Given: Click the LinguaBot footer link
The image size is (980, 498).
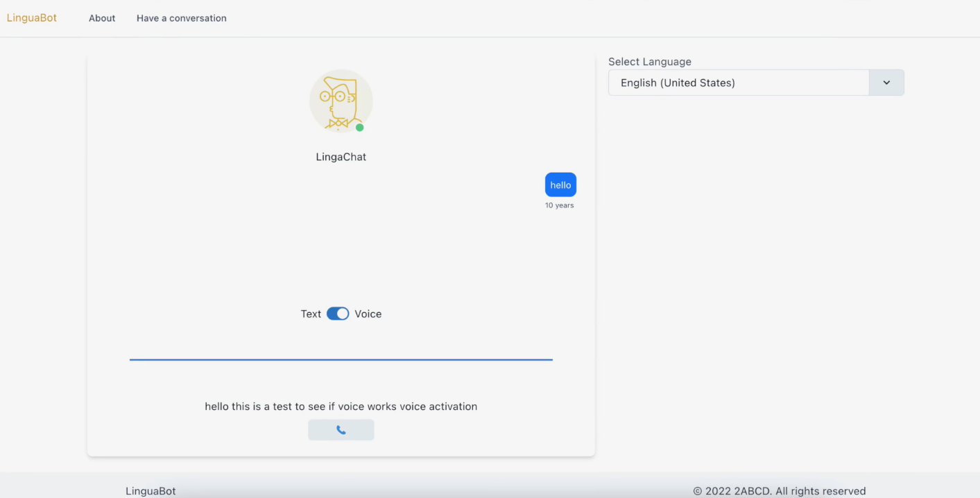Looking at the screenshot, I should (151, 490).
